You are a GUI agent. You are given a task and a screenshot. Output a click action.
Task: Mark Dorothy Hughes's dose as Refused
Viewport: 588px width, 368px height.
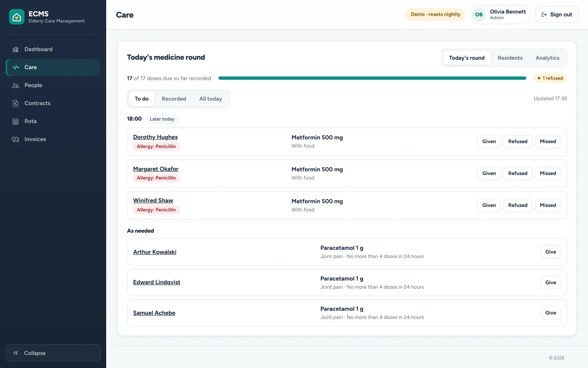click(518, 142)
